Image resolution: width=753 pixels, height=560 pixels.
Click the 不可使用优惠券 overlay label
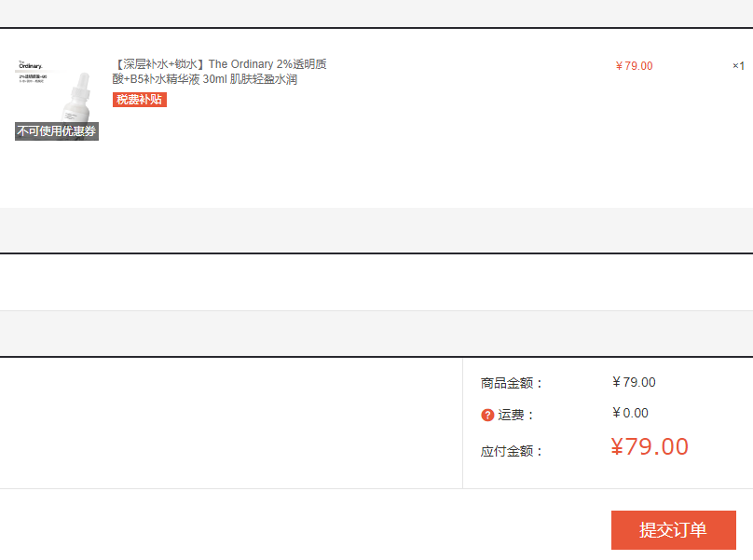point(57,131)
